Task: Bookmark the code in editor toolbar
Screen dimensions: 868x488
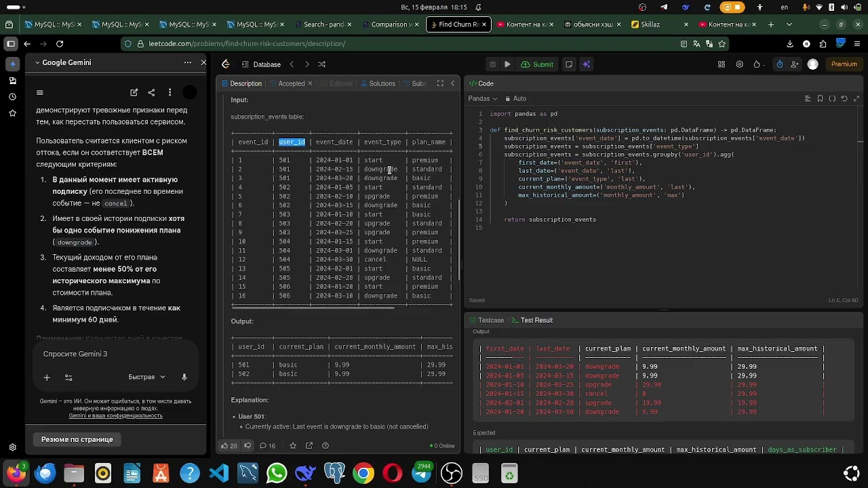Action: (821, 98)
